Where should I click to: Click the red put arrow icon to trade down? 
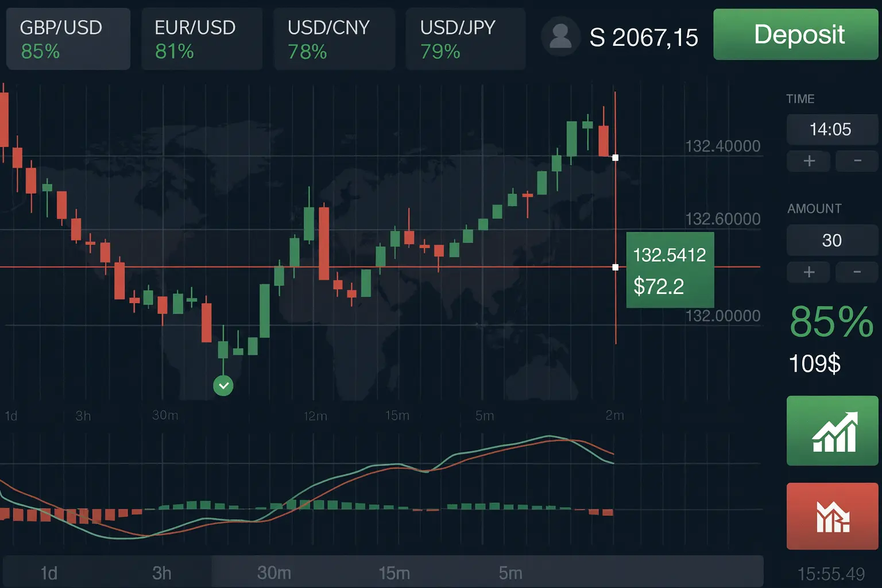[832, 516]
